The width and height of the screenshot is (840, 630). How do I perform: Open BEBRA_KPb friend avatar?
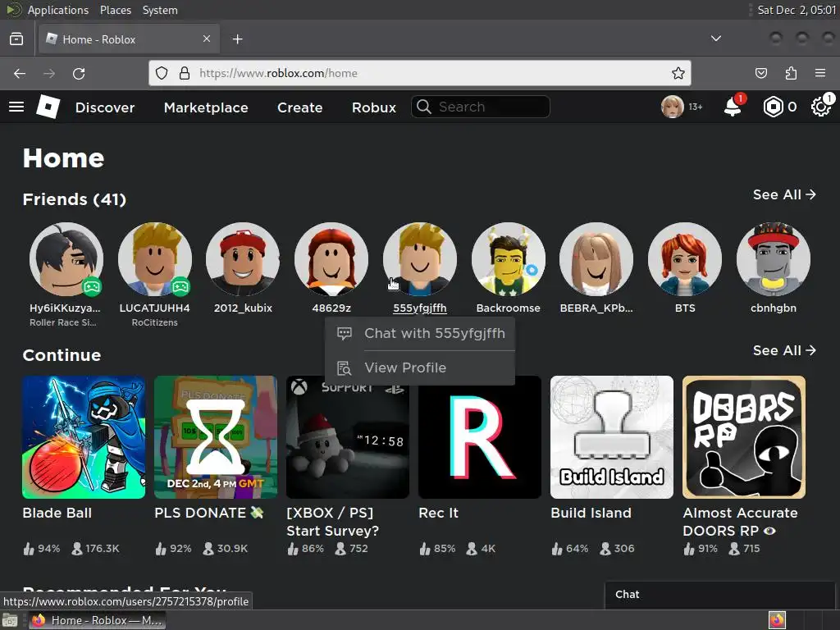point(596,259)
